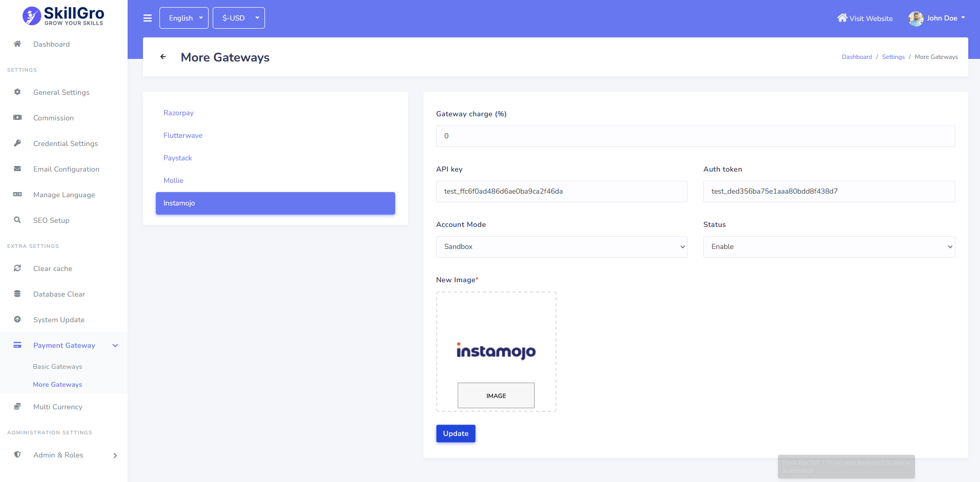Click the General Settings gear icon
This screenshot has width=980, height=482.
[17, 92]
